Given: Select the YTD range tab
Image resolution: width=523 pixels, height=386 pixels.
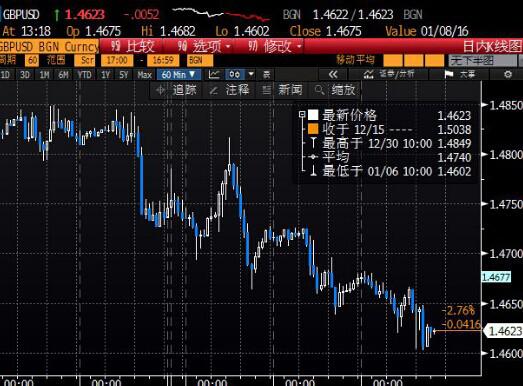Looking at the screenshot, I should pyautogui.click(x=84, y=74).
